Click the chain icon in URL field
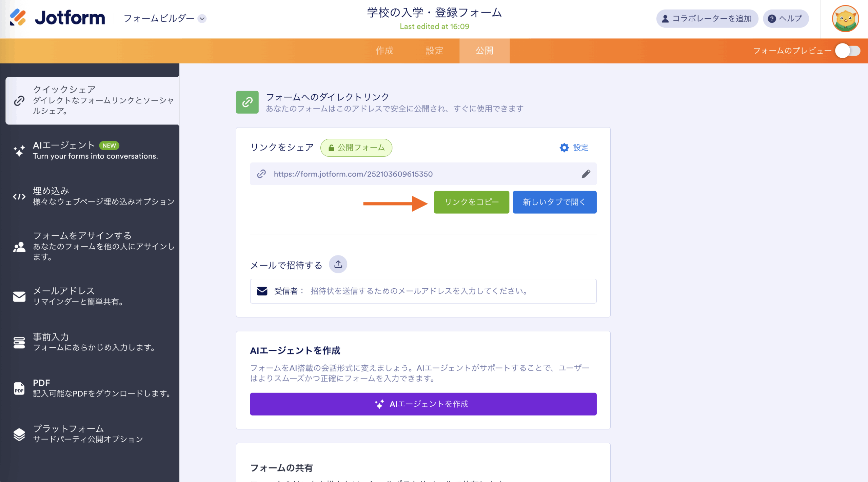868x482 pixels. click(261, 174)
